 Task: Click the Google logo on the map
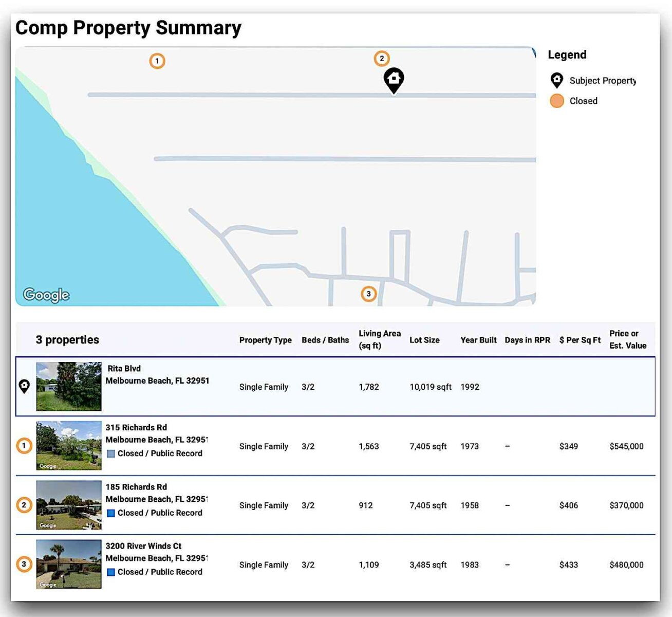(46, 295)
